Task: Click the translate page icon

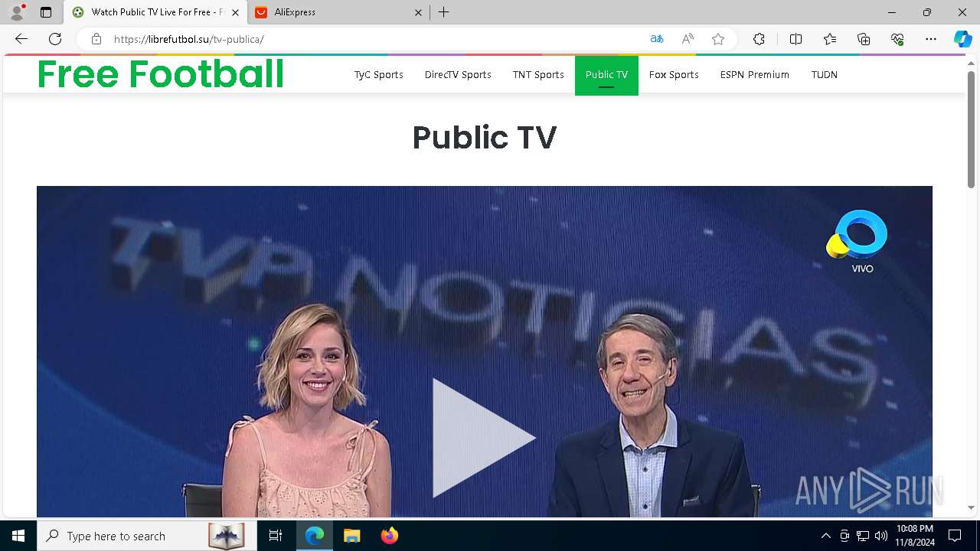Action: click(657, 39)
